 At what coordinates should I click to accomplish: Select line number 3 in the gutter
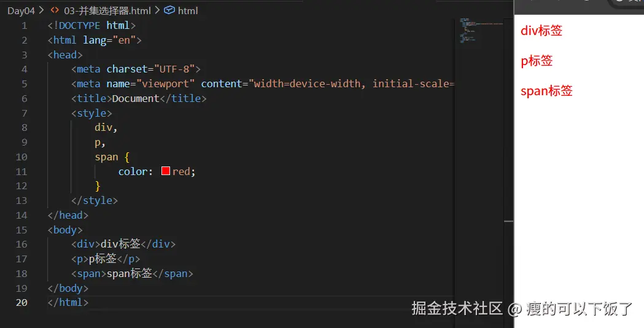[x=25, y=55]
